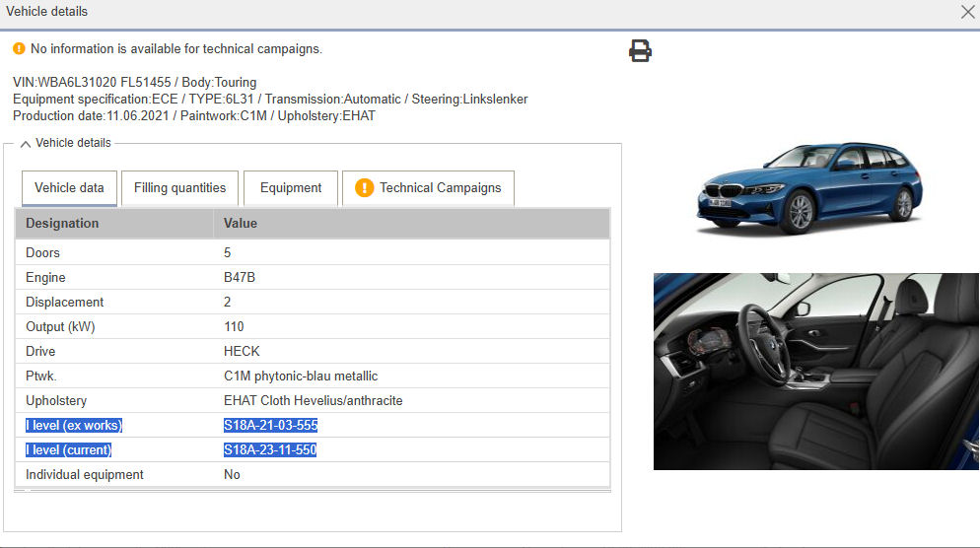Click the Value column header
The height and width of the screenshot is (548, 980).
point(241,223)
